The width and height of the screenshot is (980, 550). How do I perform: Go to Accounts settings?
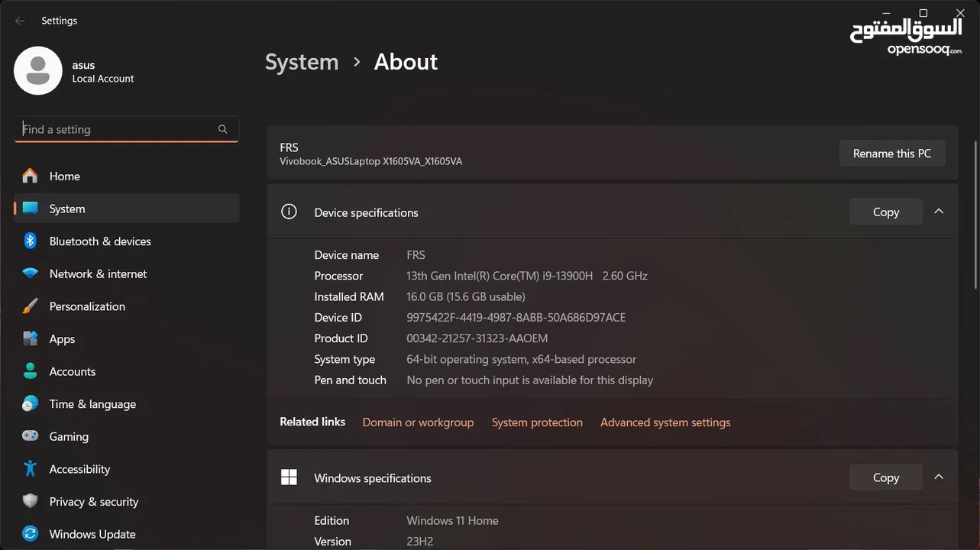click(x=127, y=371)
